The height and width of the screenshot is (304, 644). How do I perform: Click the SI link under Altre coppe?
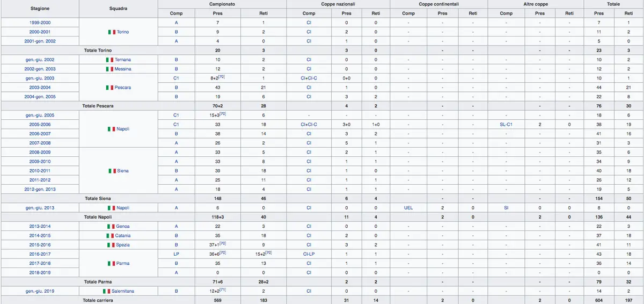[506, 208]
